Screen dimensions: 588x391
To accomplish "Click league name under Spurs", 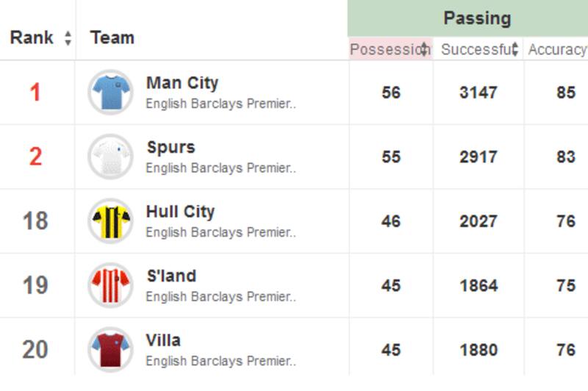I will 220,168.
